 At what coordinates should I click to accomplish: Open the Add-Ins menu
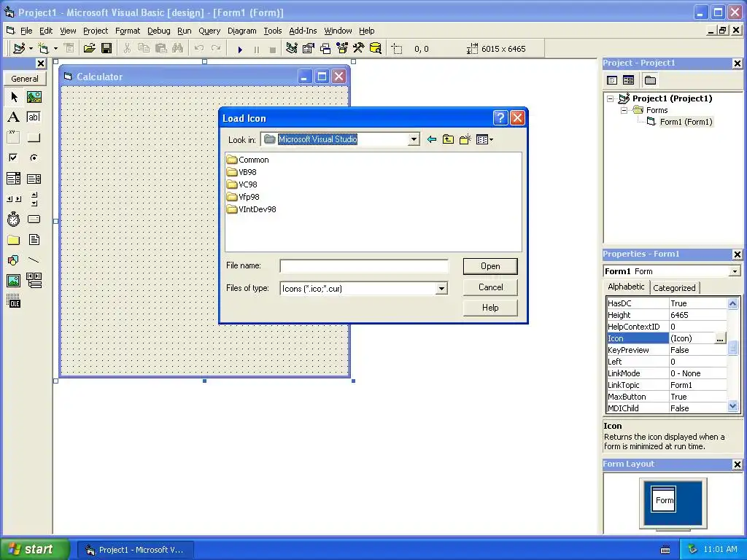pyautogui.click(x=303, y=31)
